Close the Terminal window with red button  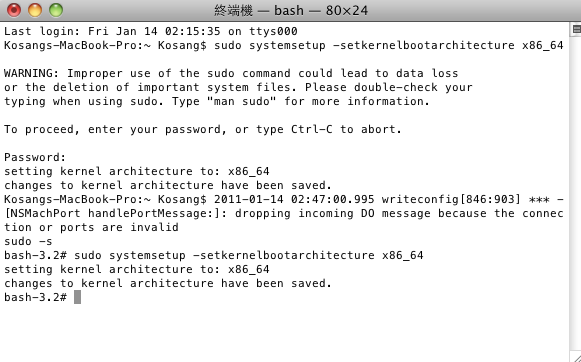pyautogui.click(x=14, y=10)
